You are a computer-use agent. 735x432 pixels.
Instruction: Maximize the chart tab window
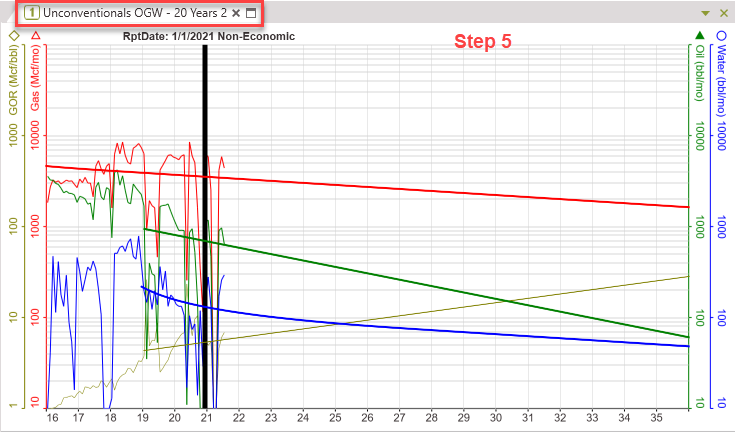coord(251,13)
